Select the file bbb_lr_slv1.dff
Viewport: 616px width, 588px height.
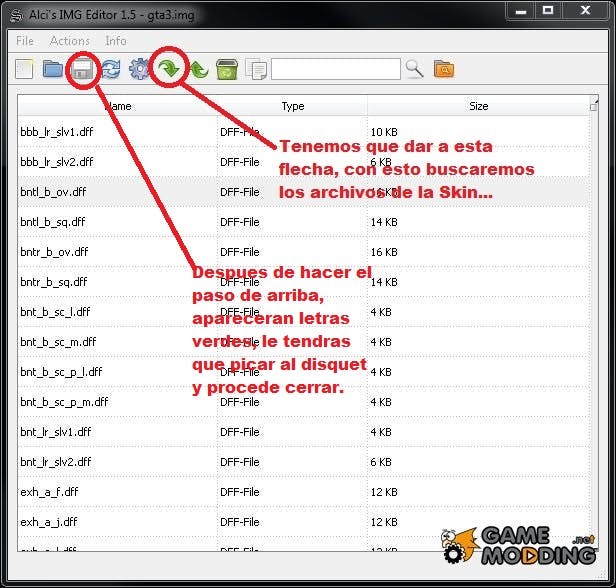coord(57,132)
